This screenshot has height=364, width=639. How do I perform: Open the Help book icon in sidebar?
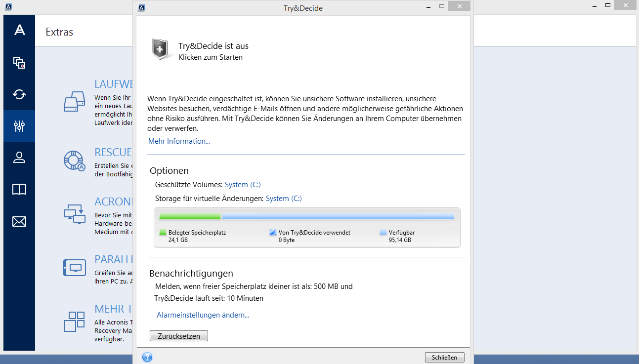[19, 189]
